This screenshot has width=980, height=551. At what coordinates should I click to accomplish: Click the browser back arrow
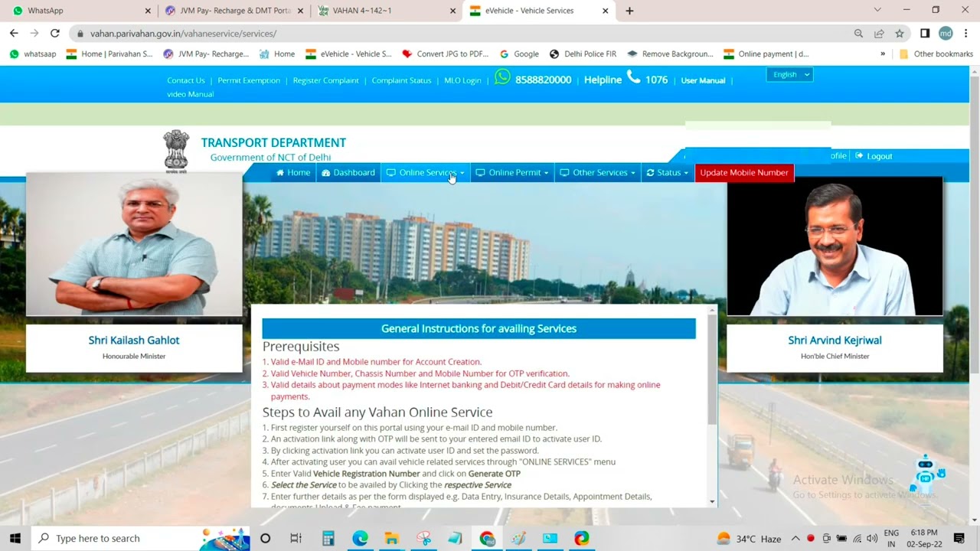[14, 33]
